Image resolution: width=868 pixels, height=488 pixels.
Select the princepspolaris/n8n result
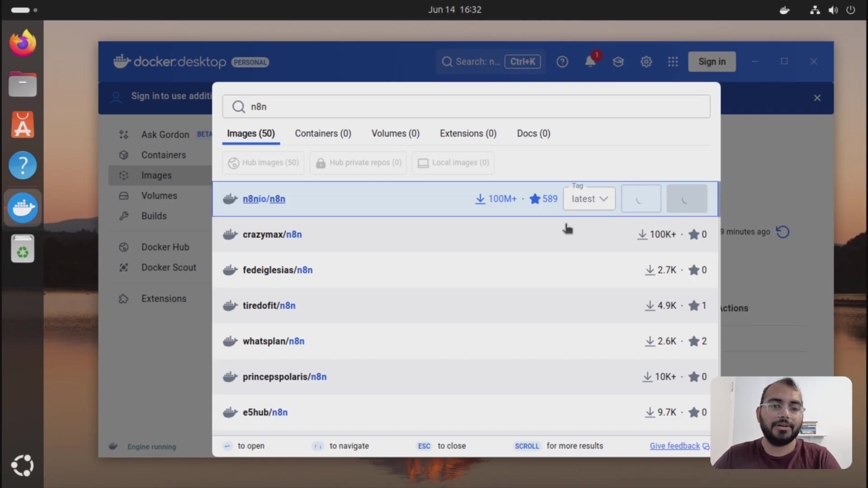465,377
